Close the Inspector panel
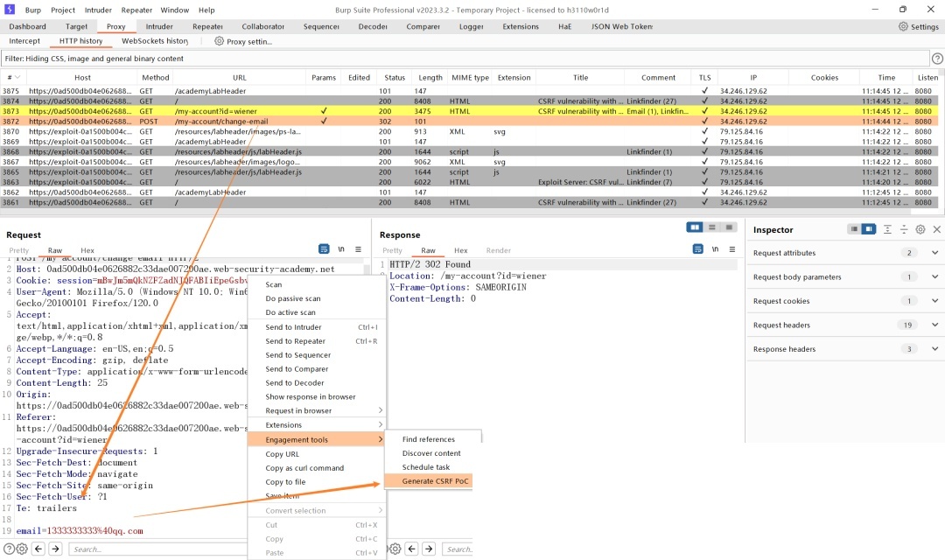 coord(936,229)
